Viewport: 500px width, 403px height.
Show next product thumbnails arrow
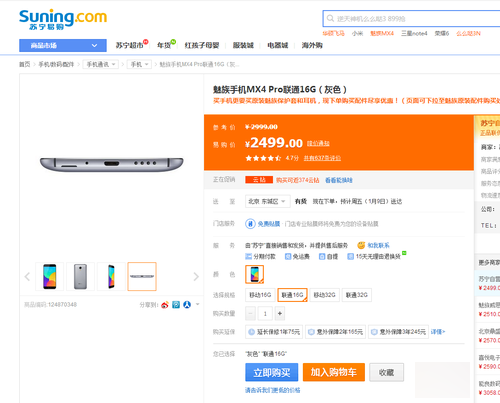tap(196, 276)
